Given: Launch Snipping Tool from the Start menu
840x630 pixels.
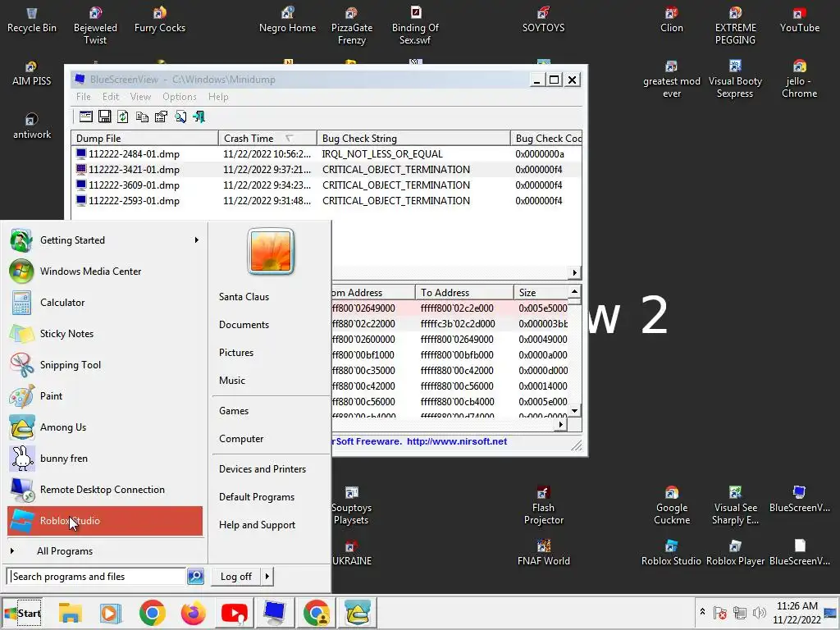Looking at the screenshot, I should tap(105, 365).
